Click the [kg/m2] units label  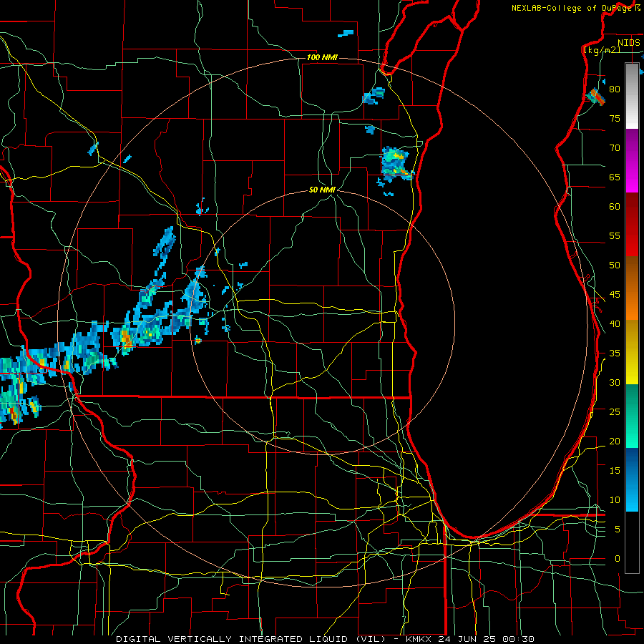click(x=602, y=50)
